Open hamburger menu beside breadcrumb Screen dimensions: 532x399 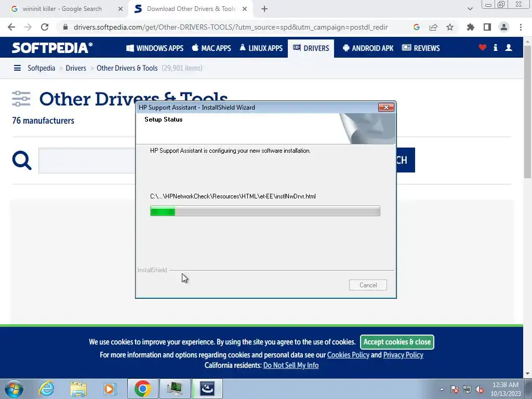[x=17, y=68]
